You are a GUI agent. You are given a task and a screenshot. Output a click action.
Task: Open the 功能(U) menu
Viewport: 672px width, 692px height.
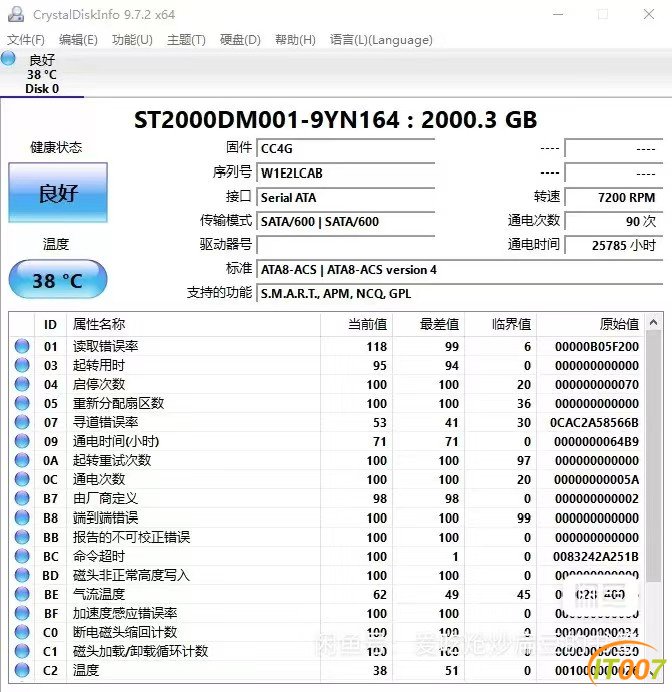click(132, 40)
